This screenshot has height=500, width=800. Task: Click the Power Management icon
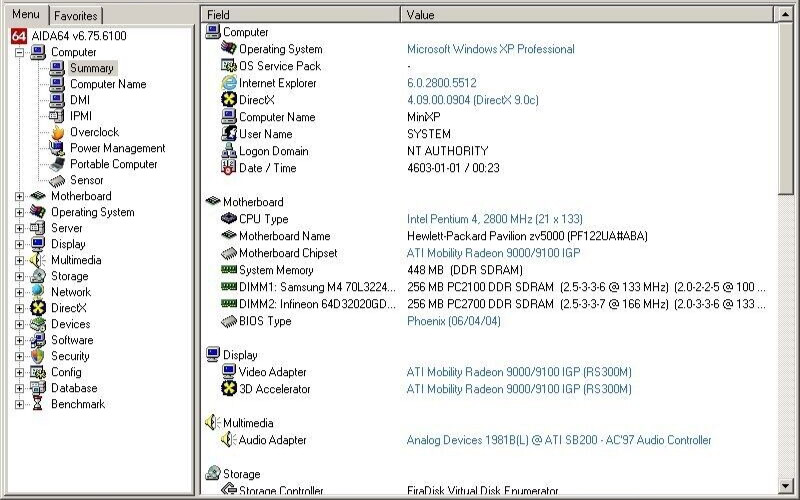(x=57, y=148)
